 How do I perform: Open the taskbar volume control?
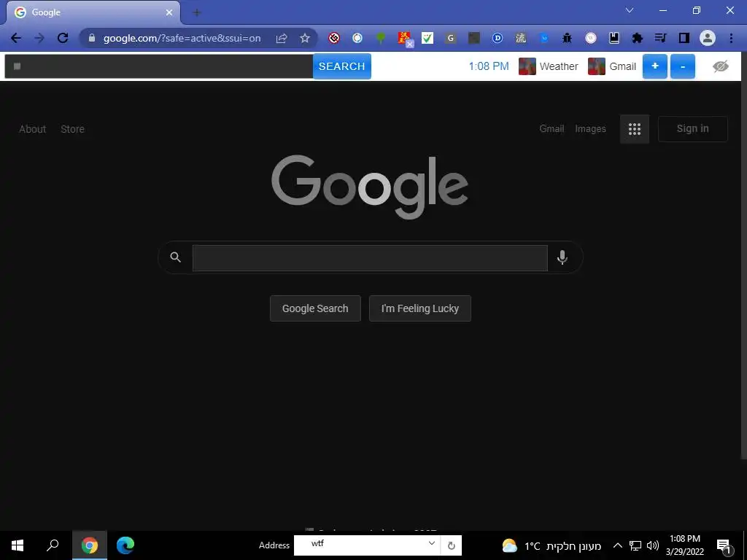pyautogui.click(x=653, y=545)
